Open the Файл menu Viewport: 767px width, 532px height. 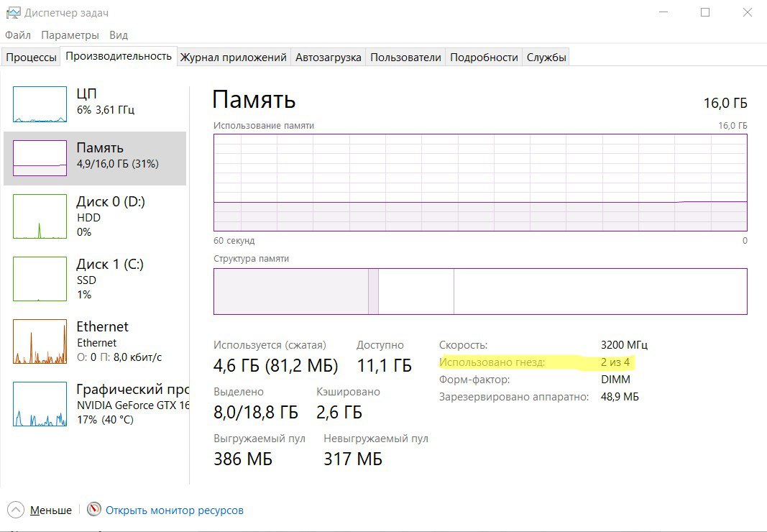click(x=18, y=35)
